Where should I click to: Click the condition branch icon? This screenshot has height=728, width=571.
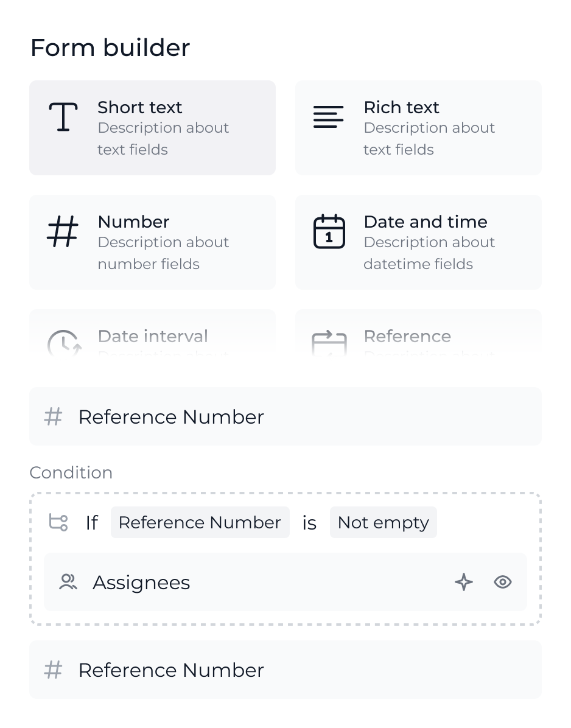coord(59,522)
